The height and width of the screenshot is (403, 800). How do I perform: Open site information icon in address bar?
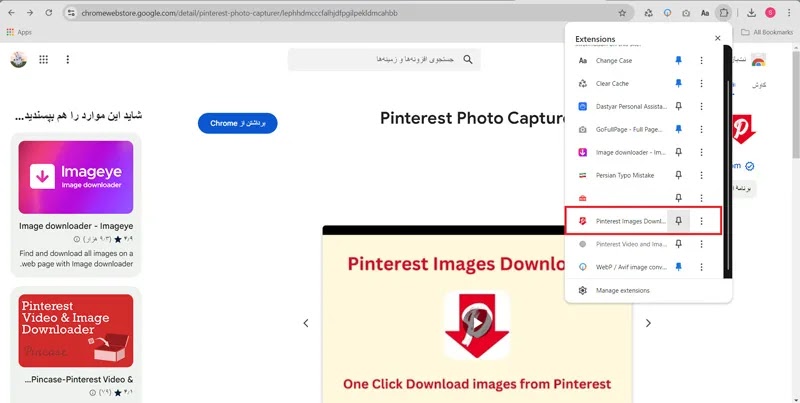[71, 13]
